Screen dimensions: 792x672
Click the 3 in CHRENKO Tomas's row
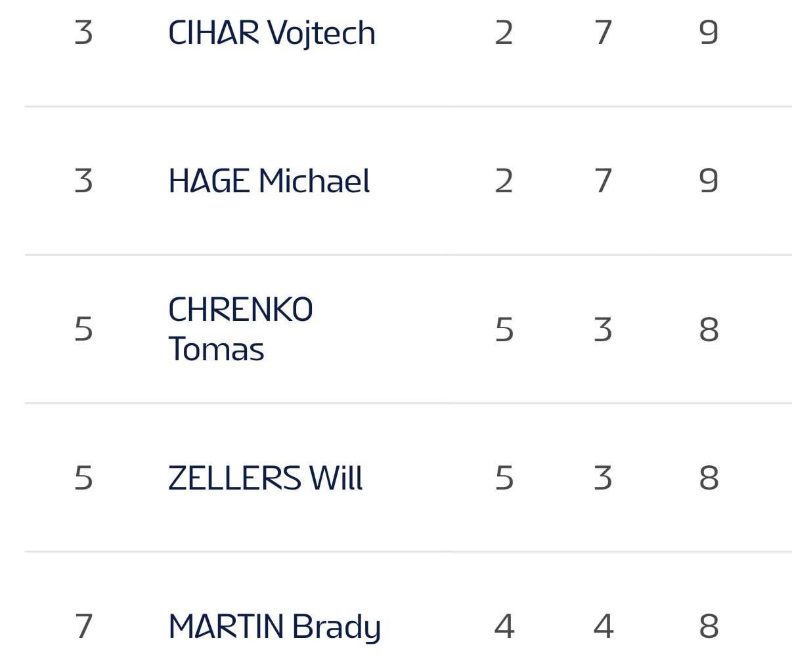point(603,329)
